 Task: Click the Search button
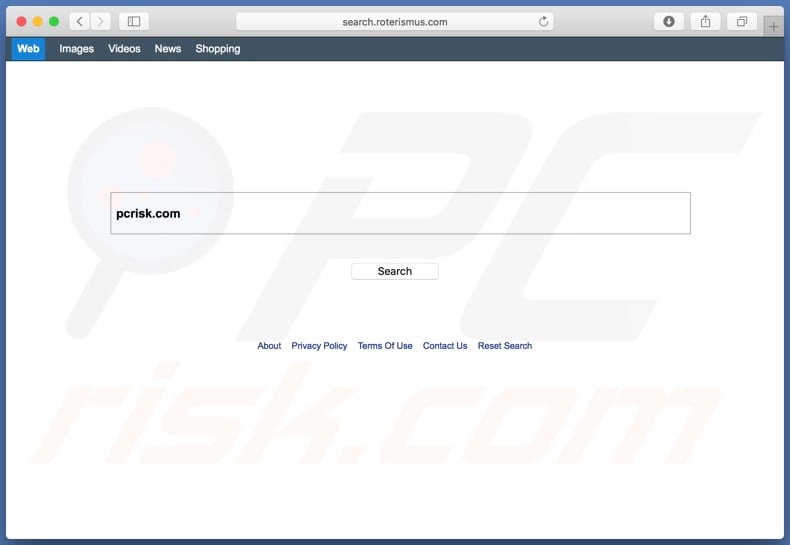tap(394, 271)
